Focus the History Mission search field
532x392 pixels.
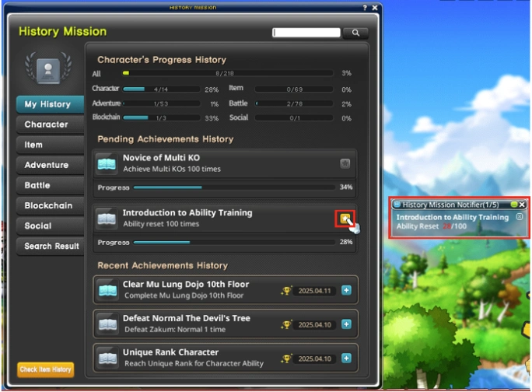coord(306,33)
